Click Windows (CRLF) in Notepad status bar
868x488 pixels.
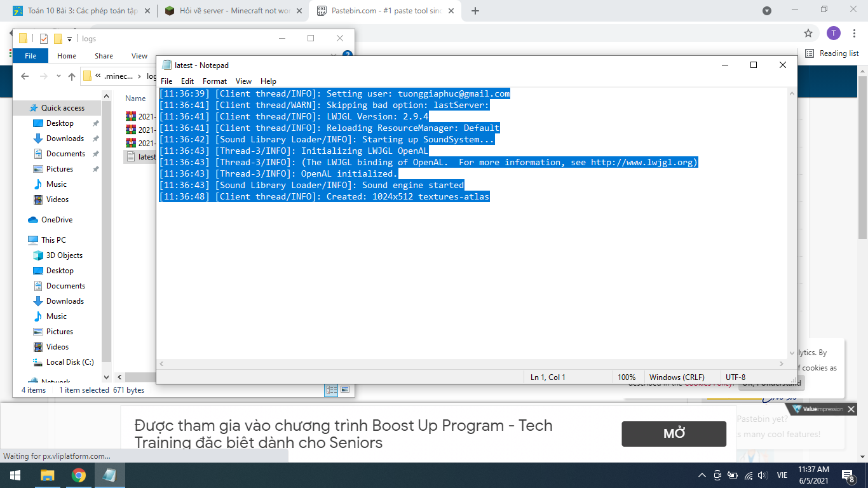pos(677,377)
